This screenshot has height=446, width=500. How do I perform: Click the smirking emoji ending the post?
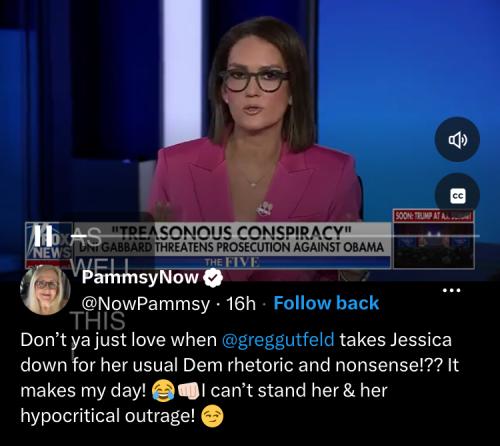[x=212, y=416]
